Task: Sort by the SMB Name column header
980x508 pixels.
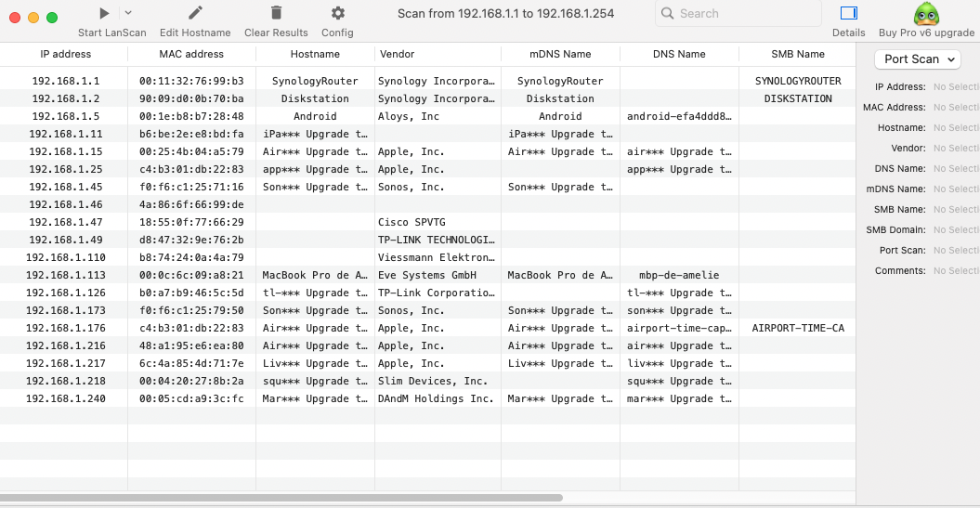Action: coord(798,55)
